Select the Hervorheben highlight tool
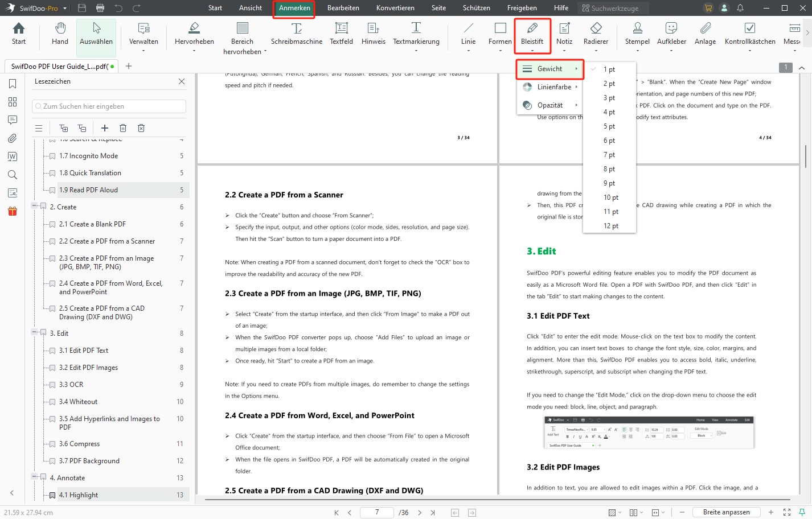 click(194, 37)
